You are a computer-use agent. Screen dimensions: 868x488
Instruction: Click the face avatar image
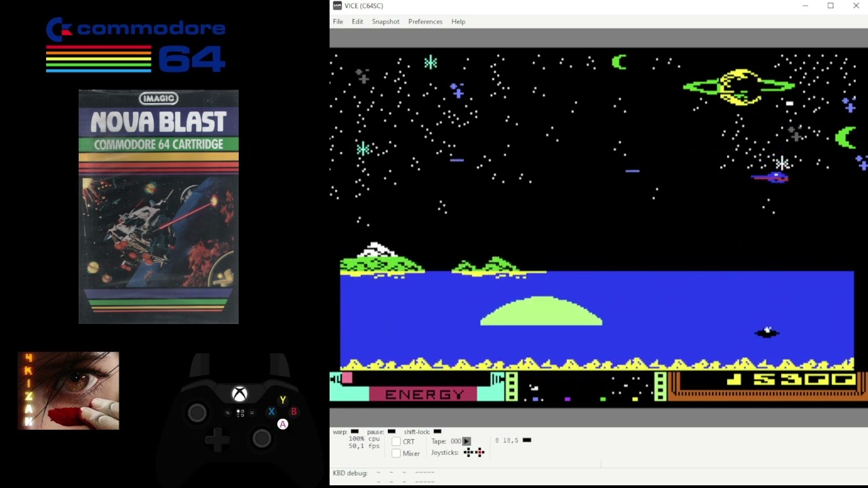(x=68, y=390)
